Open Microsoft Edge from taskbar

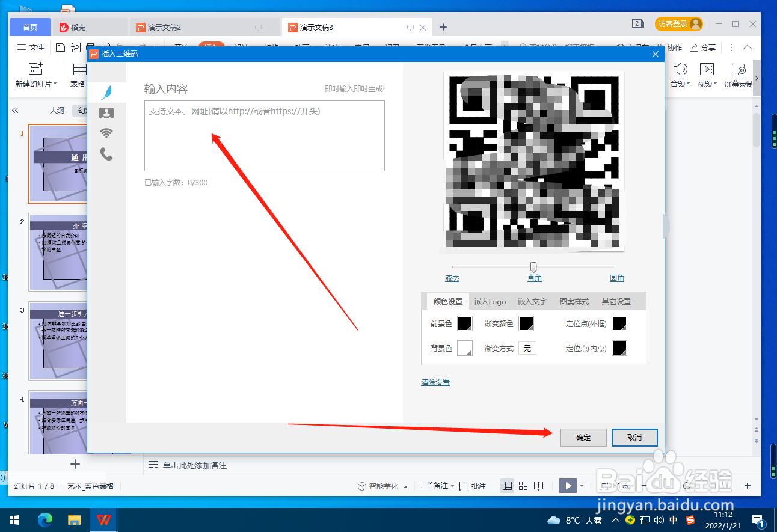tap(45, 520)
